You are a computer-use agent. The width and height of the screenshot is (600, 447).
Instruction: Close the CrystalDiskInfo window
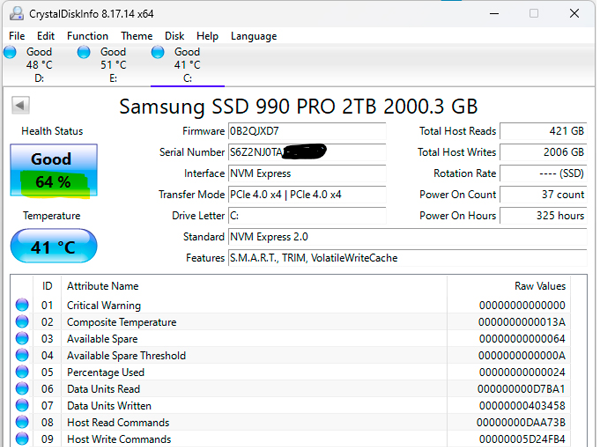574,14
